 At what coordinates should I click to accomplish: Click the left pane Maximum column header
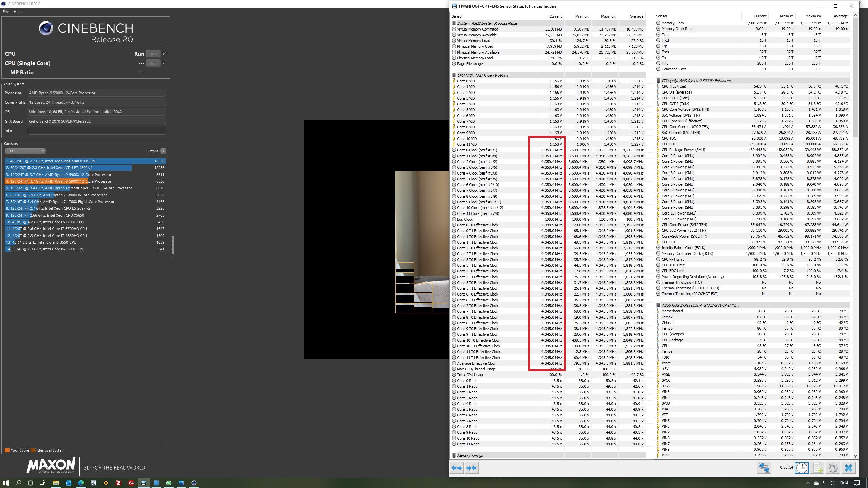coord(605,16)
